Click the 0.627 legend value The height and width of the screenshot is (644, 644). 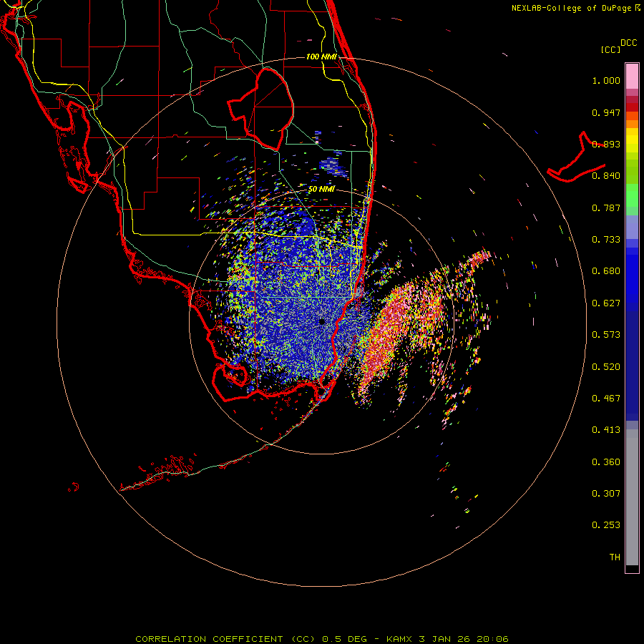[606, 303]
